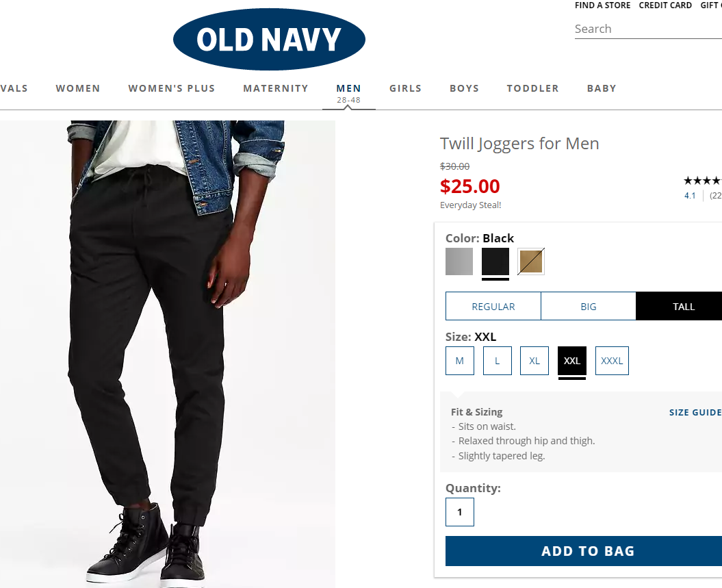Select size L
This screenshot has height=588, width=722.
pos(498,361)
